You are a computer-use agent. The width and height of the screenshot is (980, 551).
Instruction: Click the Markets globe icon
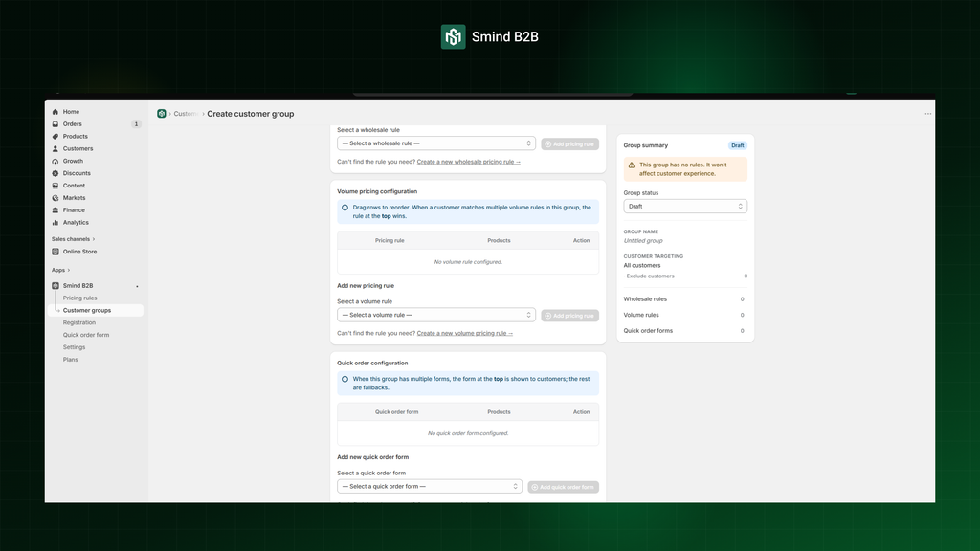point(55,198)
